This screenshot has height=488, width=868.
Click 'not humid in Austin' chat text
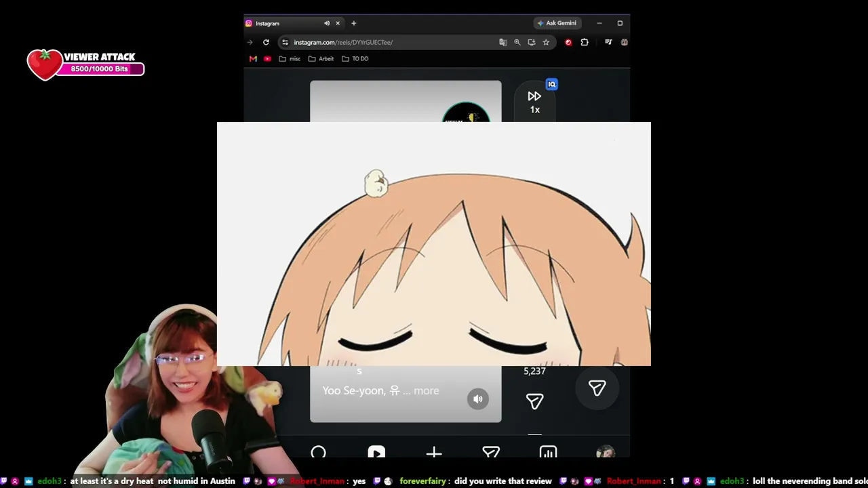tap(197, 481)
